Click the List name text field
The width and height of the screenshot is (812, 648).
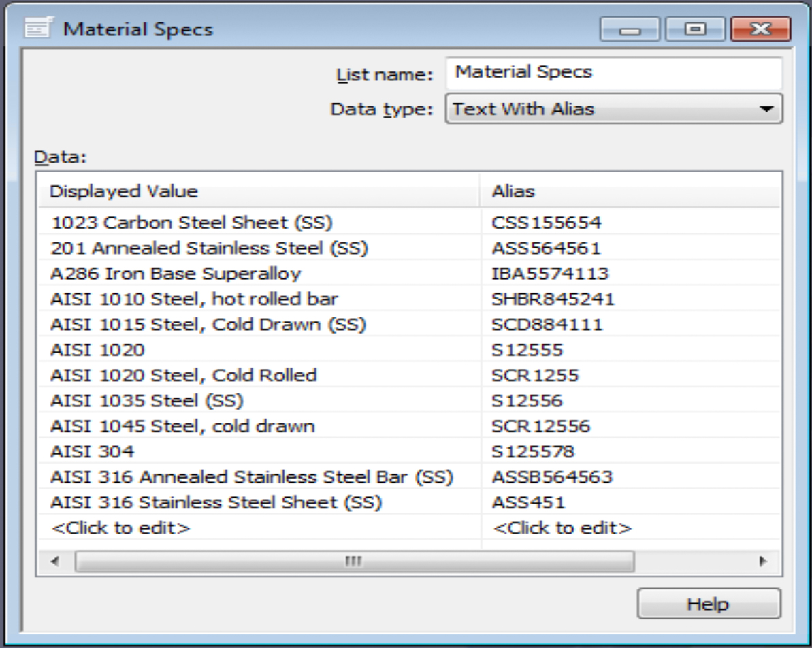point(613,73)
